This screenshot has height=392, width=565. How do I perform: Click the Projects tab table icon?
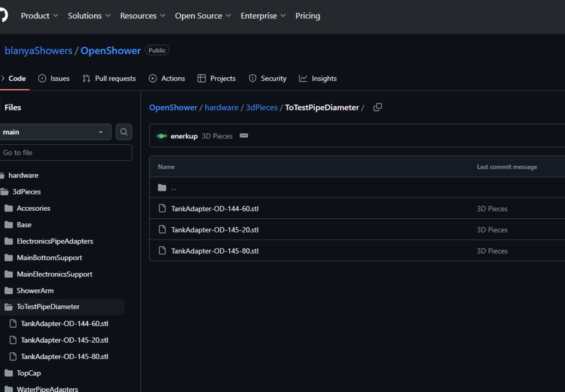tap(202, 78)
